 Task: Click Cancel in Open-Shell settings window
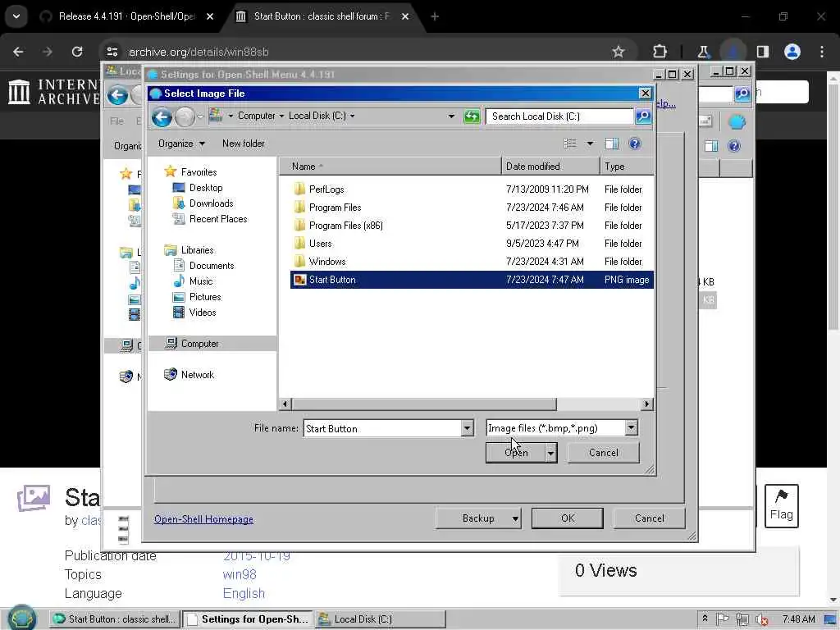tap(650, 518)
